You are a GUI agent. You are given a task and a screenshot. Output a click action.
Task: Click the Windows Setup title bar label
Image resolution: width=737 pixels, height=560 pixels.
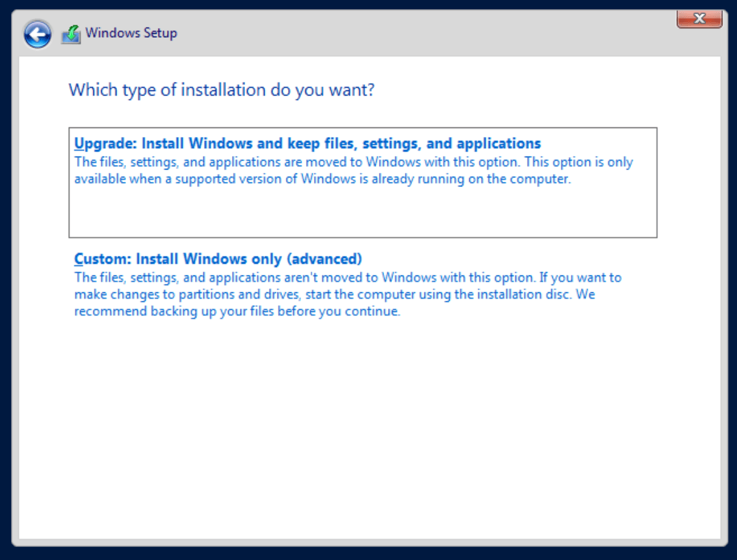point(131,32)
